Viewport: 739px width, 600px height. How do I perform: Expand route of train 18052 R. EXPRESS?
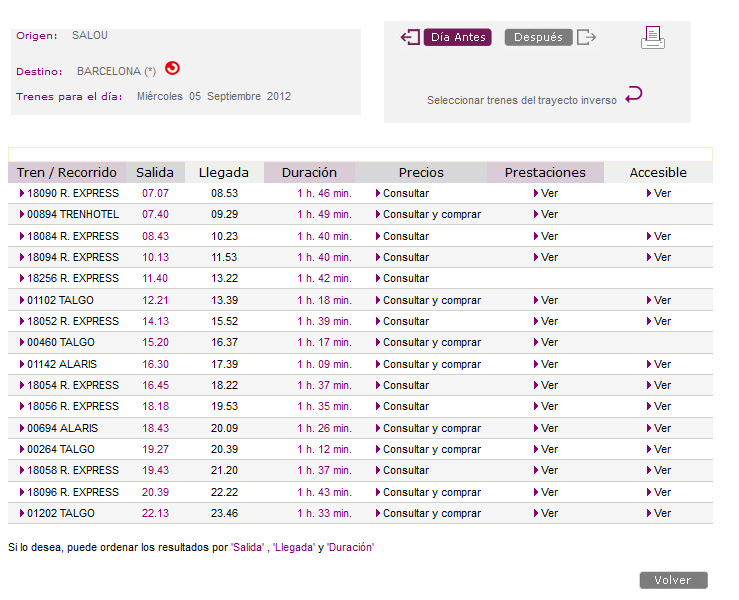point(69,321)
